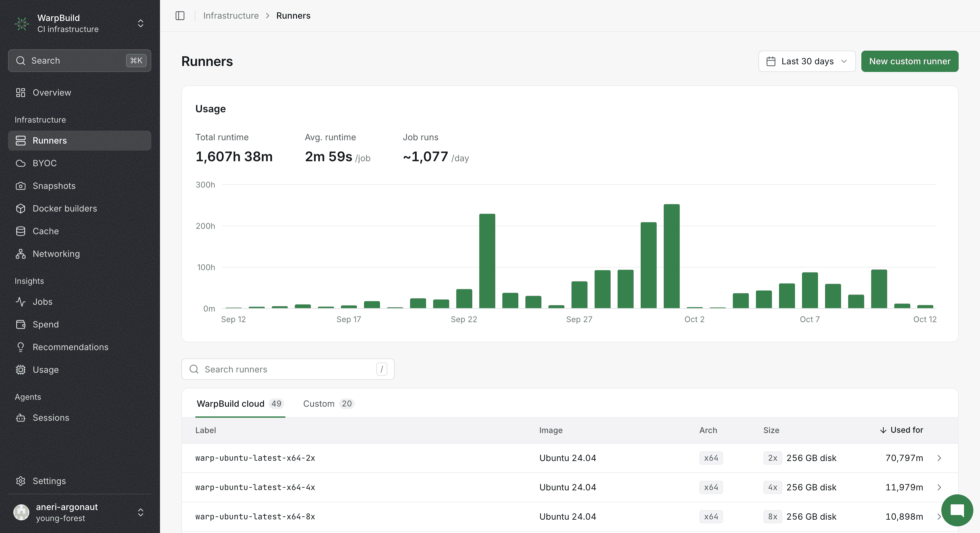Viewport: 980px width, 533px height.
Task: Click the Snapshots camera icon
Action: 21,186
